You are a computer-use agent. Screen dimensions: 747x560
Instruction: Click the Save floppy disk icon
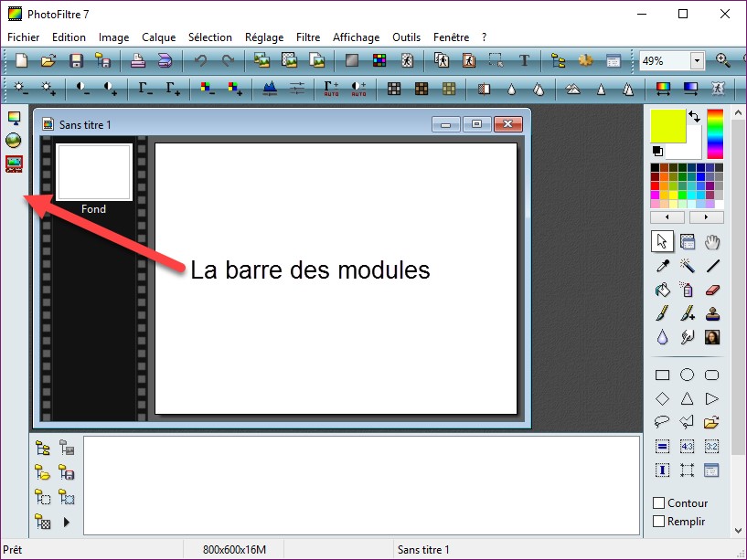point(77,61)
